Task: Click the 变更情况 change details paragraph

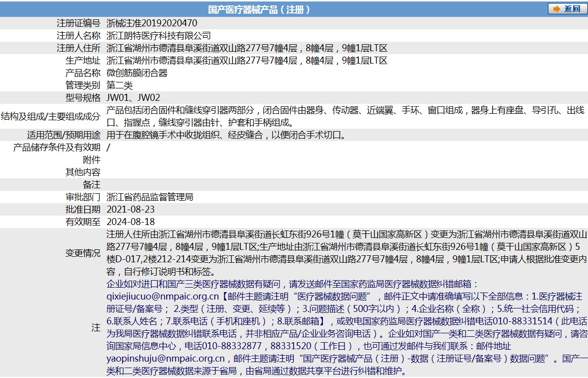Action: [x=346, y=253]
